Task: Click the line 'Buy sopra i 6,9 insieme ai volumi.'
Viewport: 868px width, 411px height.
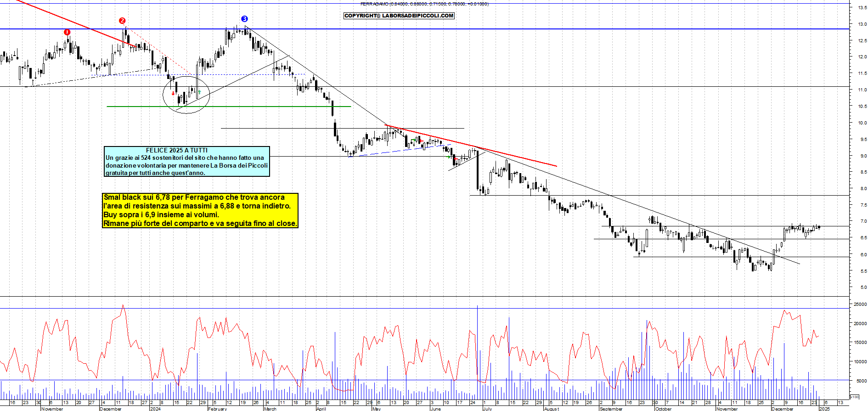Action: point(161,214)
